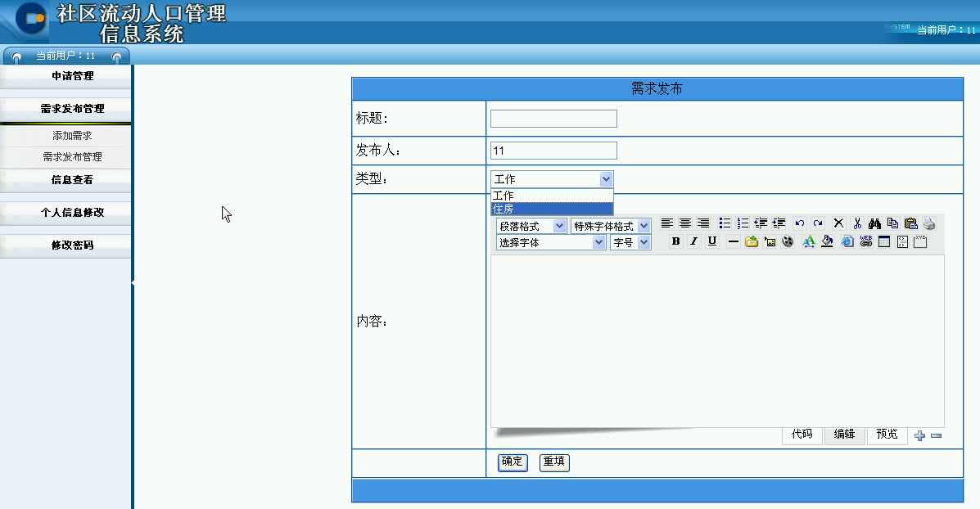Viewport: 980px width, 509px height.
Task: Open the 类型 dropdown showing 工作
Action: click(552, 179)
